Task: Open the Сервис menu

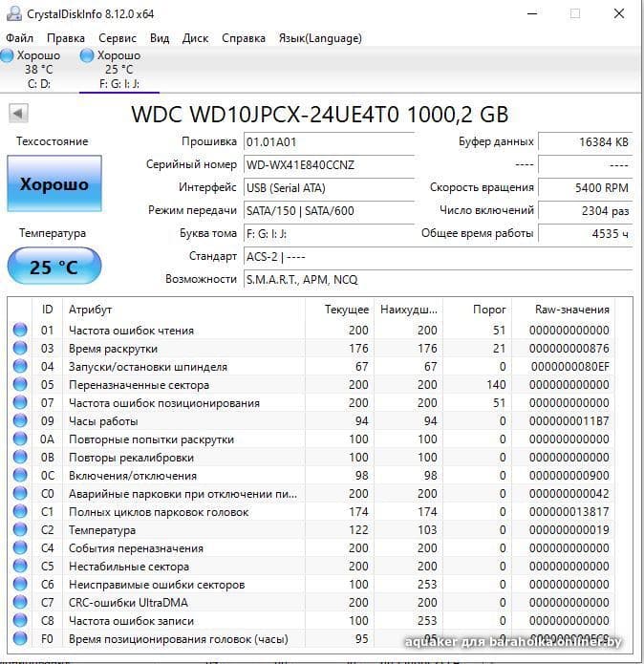Action: coord(118,38)
